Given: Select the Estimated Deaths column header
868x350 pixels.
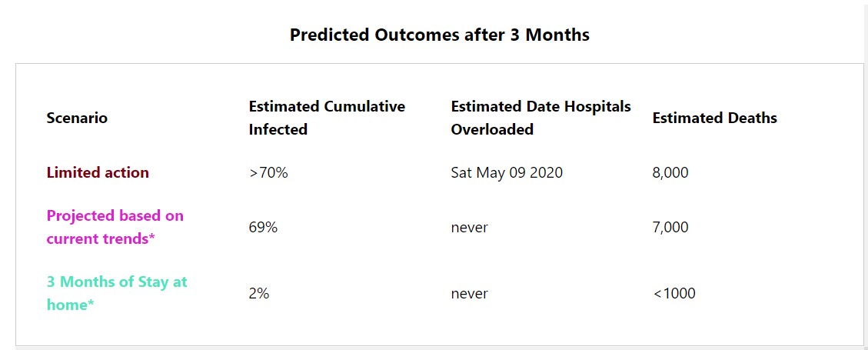Looking at the screenshot, I should pos(714,118).
